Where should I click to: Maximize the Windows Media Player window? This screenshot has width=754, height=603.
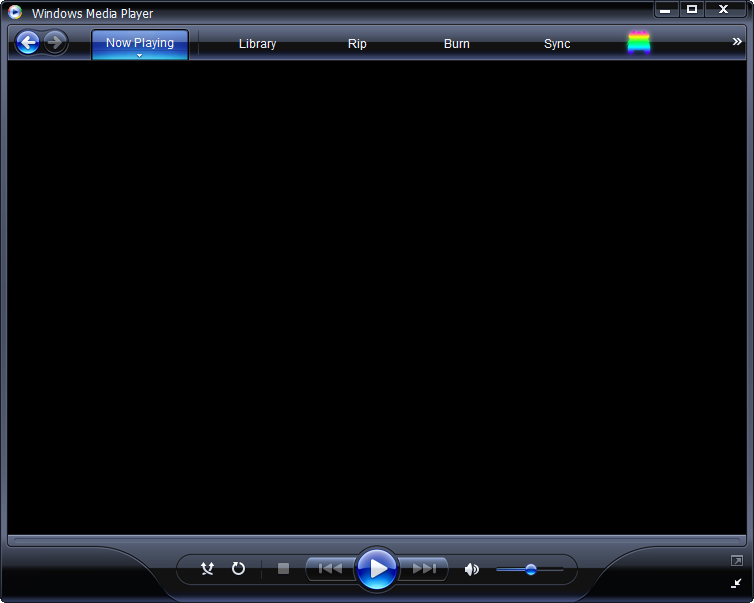pos(691,10)
